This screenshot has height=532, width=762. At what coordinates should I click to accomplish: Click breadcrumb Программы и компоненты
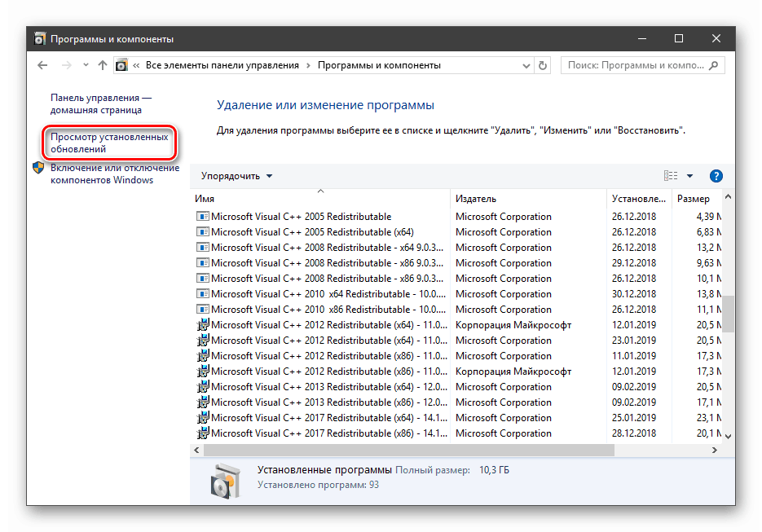coord(379,65)
